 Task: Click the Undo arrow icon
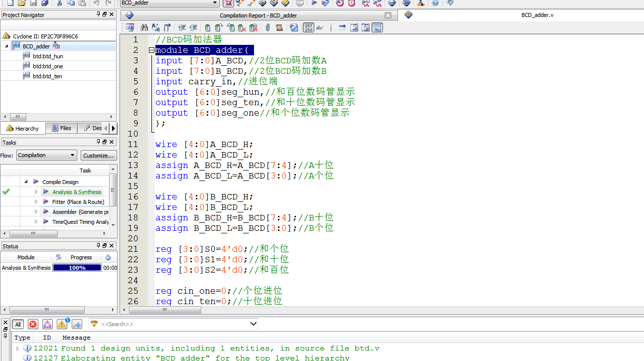[97, 3]
